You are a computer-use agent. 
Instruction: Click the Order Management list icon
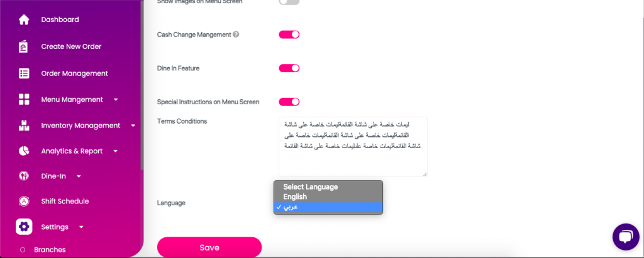coord(24,73)
